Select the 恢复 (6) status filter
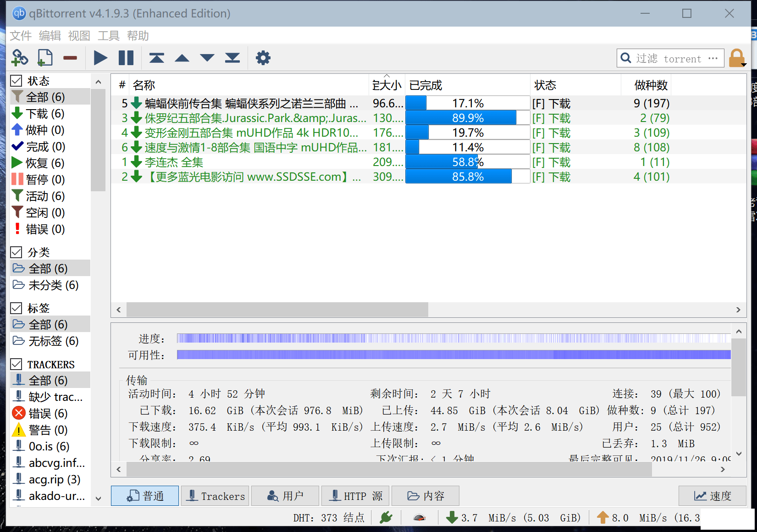 point(50,163)
